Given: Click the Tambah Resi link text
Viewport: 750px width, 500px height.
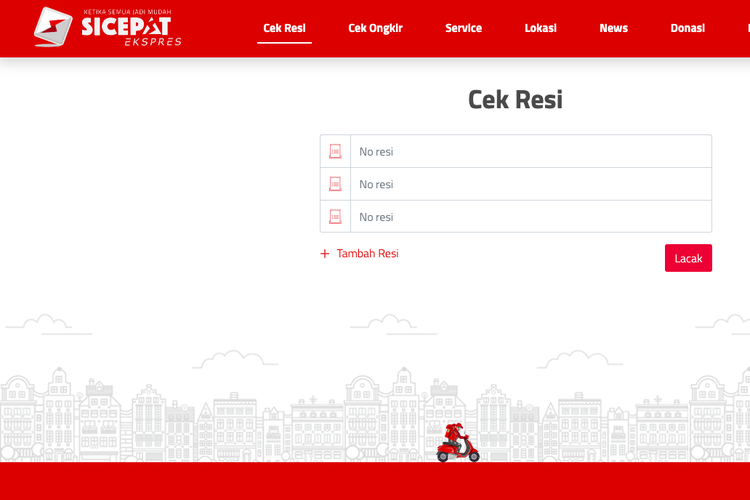Looking at the screenshot, I should point(367,254).
